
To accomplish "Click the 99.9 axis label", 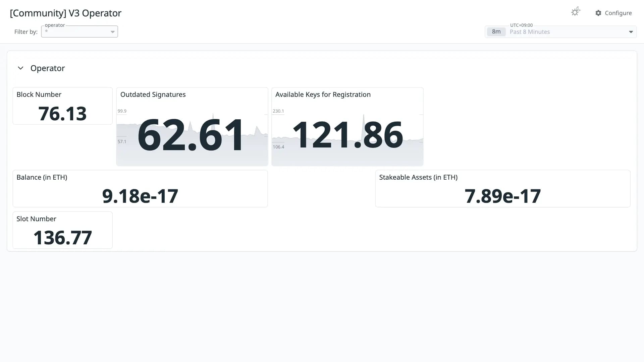I will (x=122, y=111).
